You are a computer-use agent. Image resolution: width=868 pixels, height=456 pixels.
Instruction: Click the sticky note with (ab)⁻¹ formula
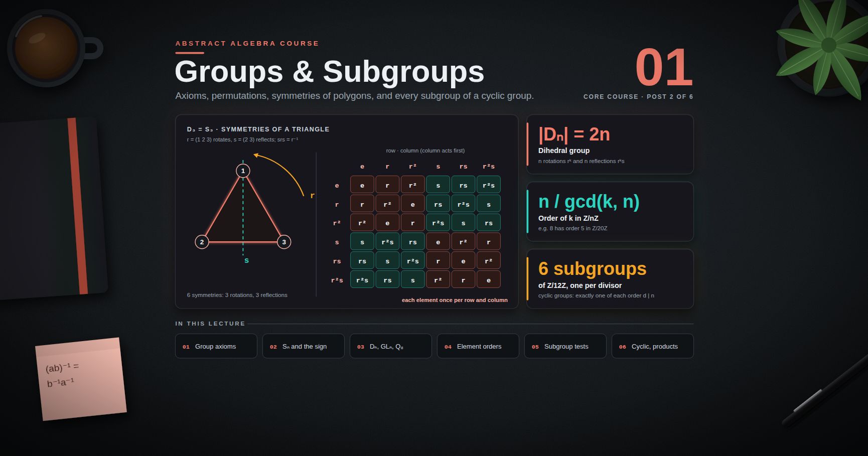[81, 379]
